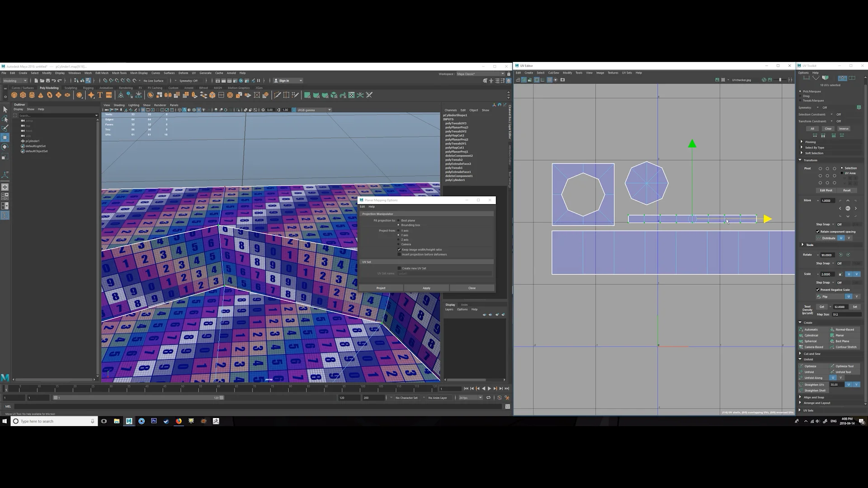Click the Apply button in Planar Mapping Options
The height and width of the screenshot is (488, 868).
pos(426,288)
